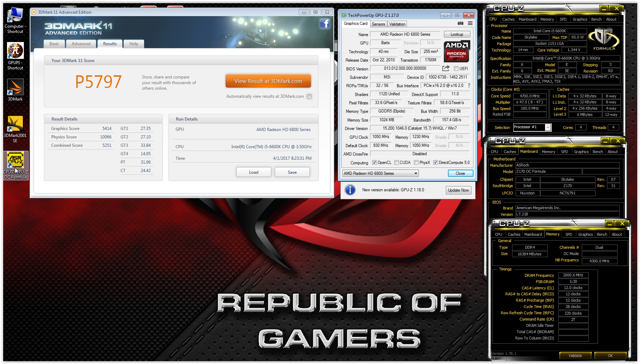Screen dimensions: 640x364
Task: Click the Graphics Score value 5414
Action: [x=107, y=129]
